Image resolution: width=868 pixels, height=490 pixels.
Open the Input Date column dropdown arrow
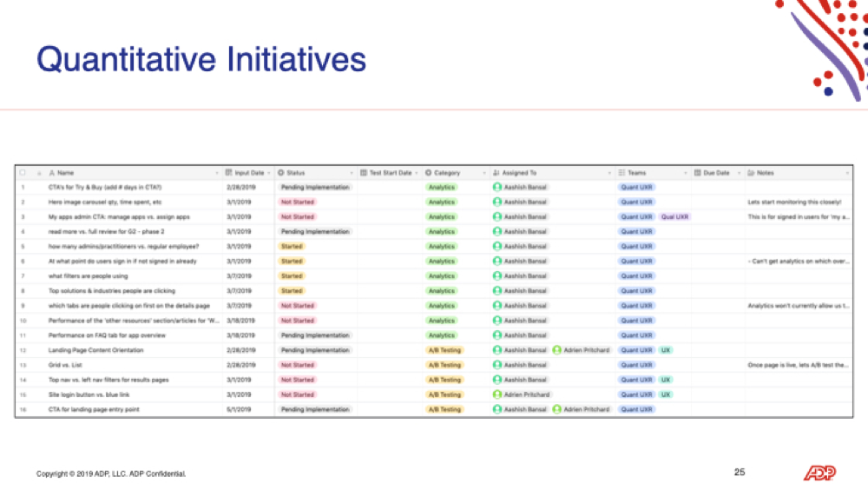(269, 174)
